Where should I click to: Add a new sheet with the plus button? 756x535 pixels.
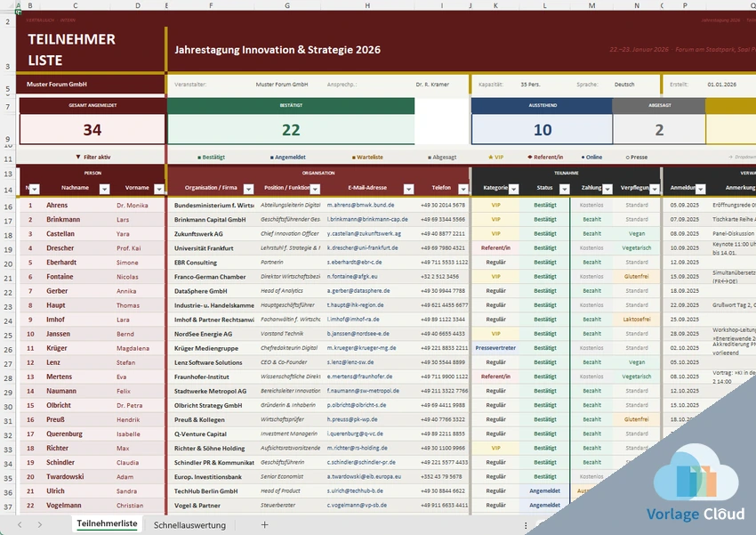[264, 525]
